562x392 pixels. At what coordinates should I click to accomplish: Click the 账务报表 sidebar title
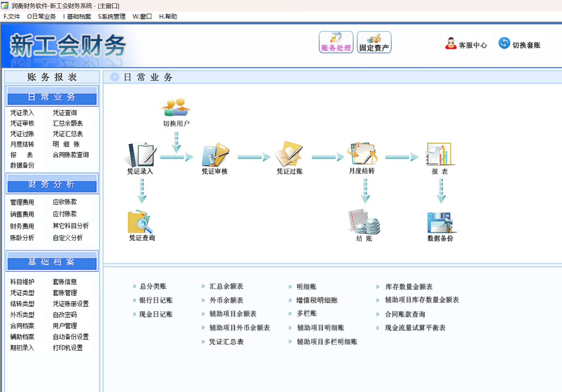tap(52, 77)
